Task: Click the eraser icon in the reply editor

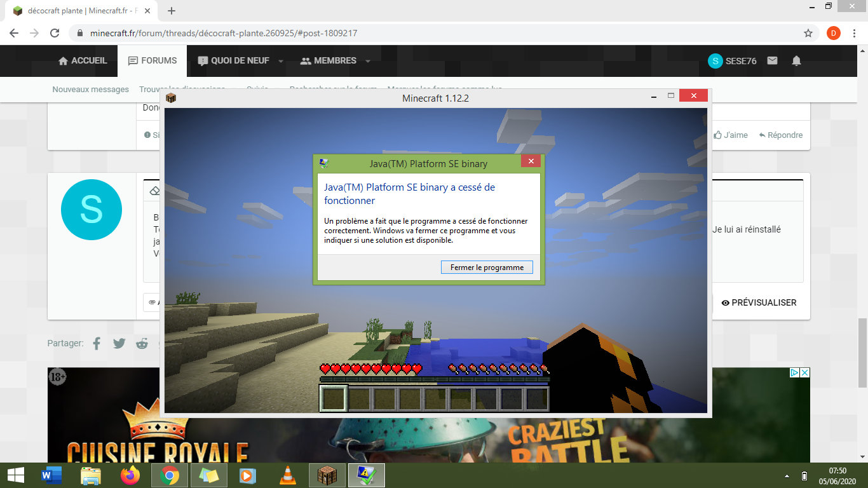Action: pos(154,191)
